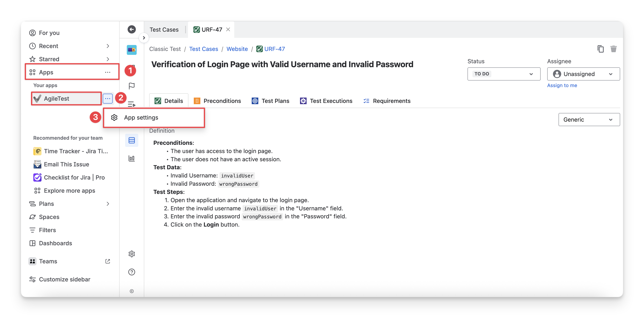Click the highlighted list view icon
The image size is (644, 318).
pyautogui.click(x=132, y=140)
